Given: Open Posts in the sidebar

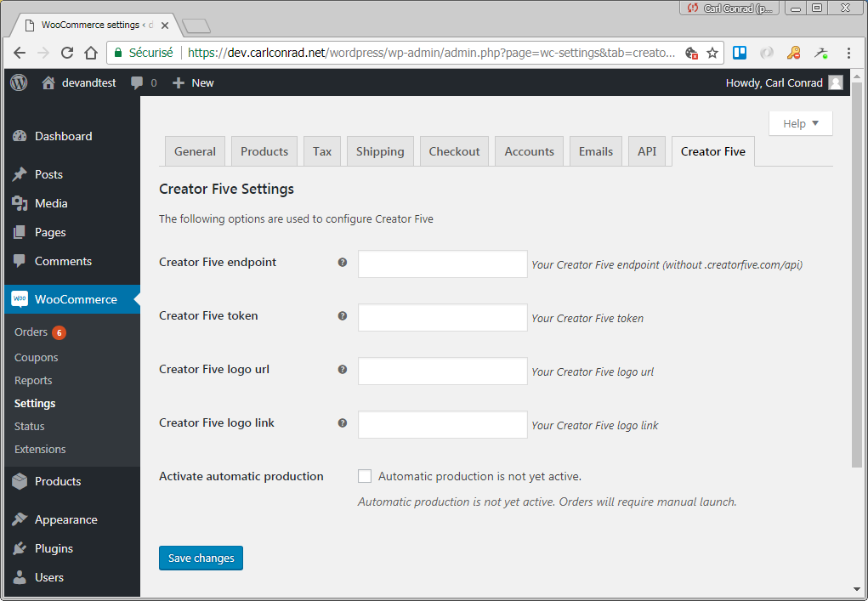Looking at the screenshot, I should pos(72,174).
